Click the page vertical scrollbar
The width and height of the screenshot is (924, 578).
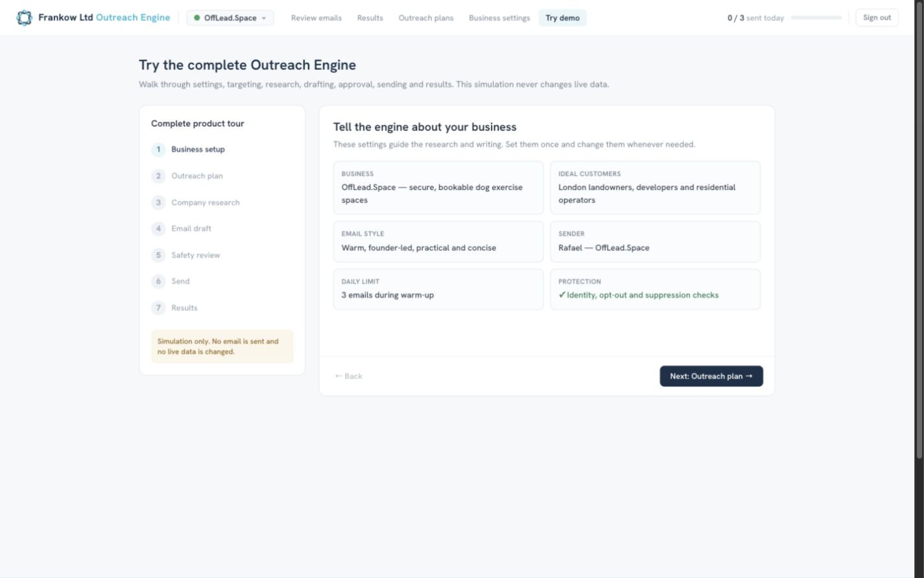[x=919, y=230]
